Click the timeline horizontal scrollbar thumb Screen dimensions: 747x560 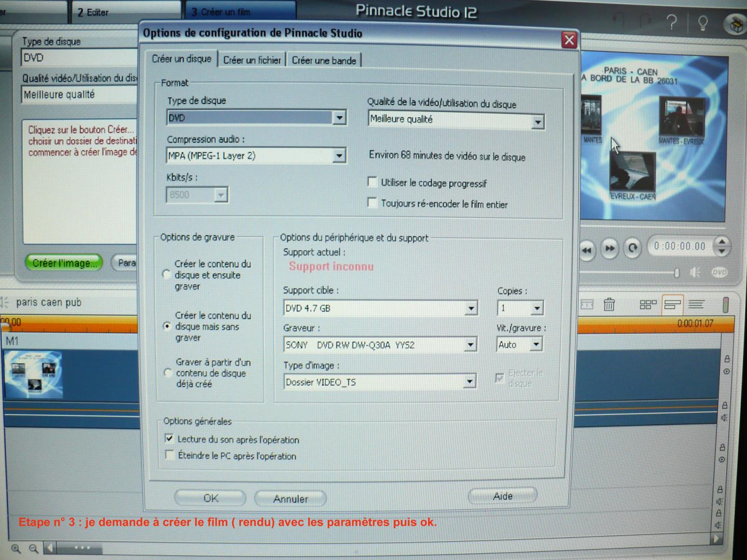tap(79, 548)
